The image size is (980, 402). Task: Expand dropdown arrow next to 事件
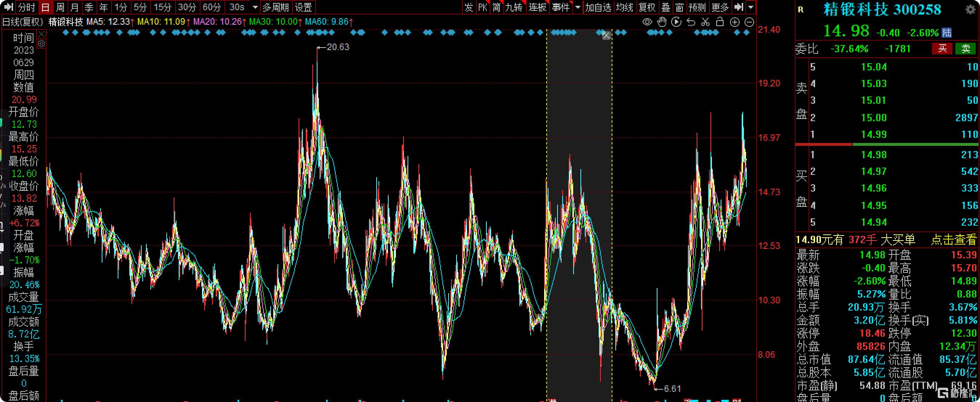pos(578,7)
